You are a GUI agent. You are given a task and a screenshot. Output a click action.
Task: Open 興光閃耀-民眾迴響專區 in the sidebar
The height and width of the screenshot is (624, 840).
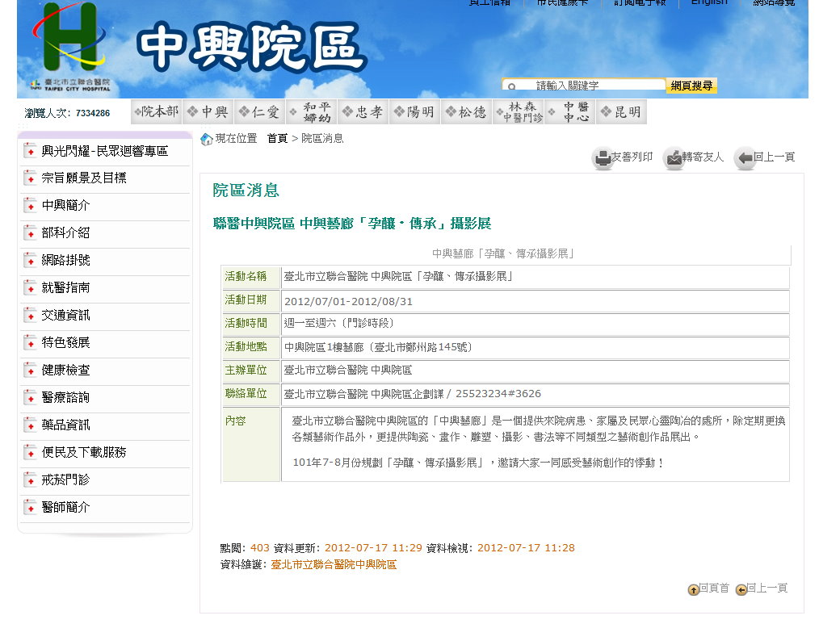click(105, 152)
